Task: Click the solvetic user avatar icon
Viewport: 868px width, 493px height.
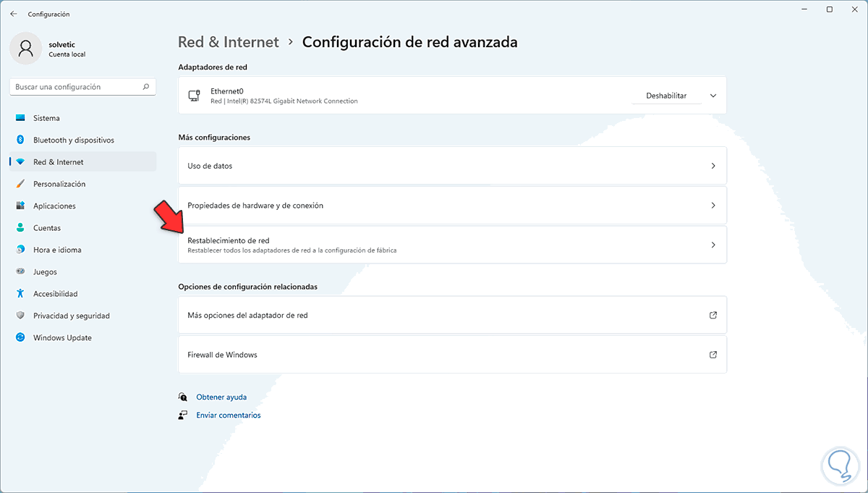Action: pos(26,48)
